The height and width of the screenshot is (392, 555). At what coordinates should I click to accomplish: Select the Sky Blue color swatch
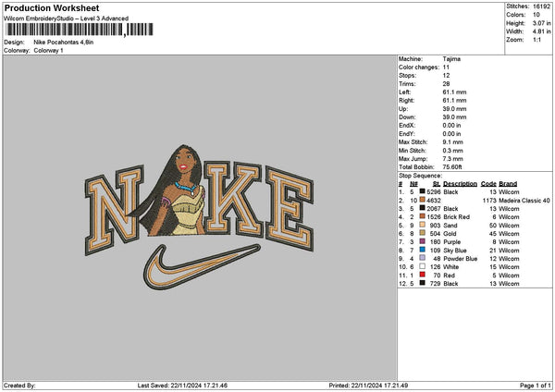423,250
